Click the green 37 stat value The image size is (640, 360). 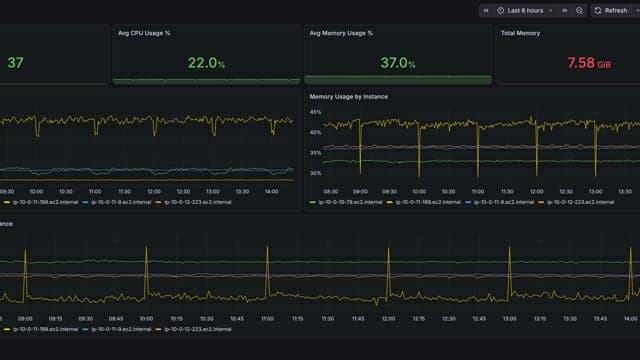pyautogui.click(x=16, y=63)
